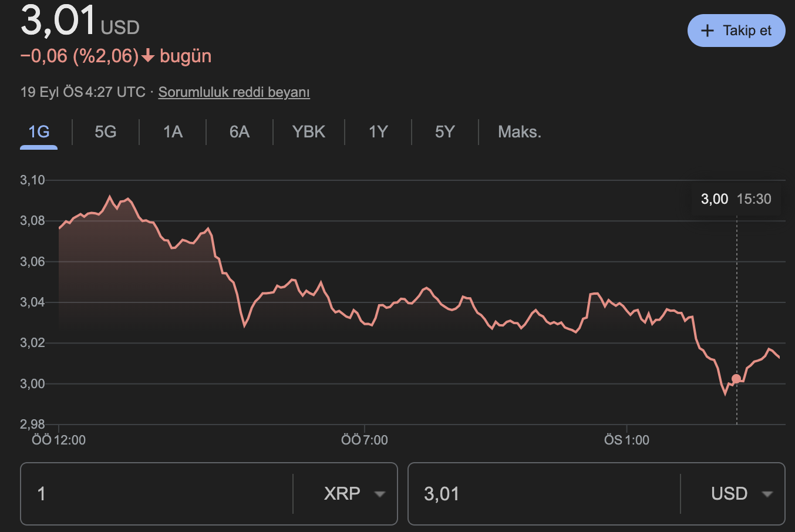Open the USD currency dropdown
795x532 pixels.
[742, 494]
